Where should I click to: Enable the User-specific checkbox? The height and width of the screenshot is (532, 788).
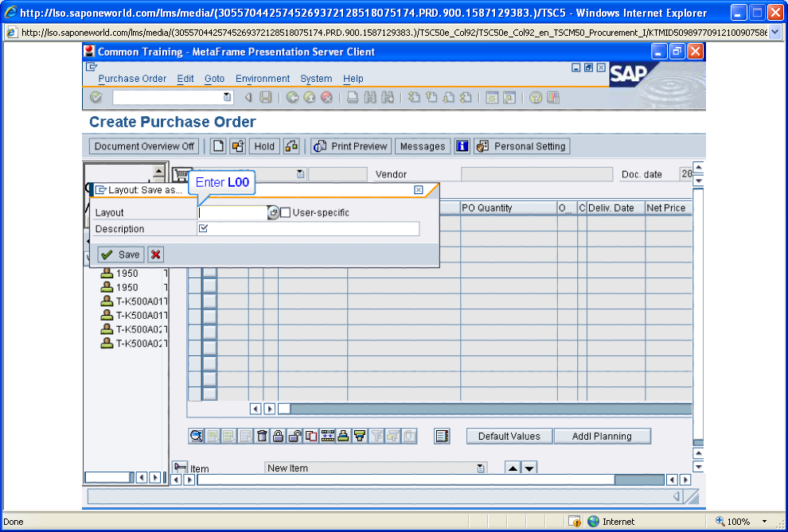[286, 213]
